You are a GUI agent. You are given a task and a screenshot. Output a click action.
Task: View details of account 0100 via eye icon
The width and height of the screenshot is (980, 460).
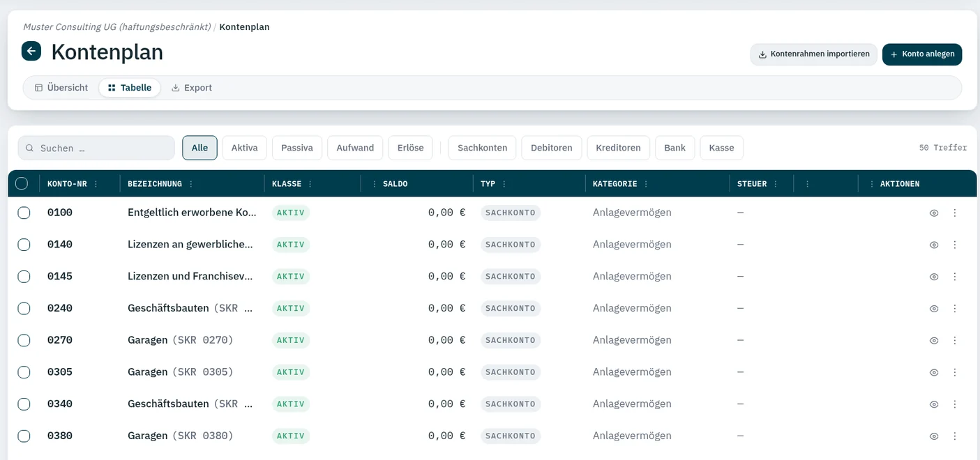tap(934, 213)
